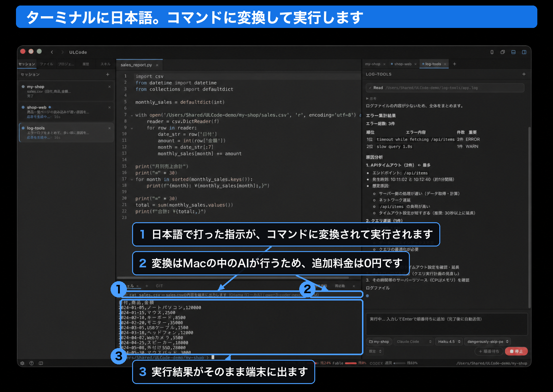Screen dimensions: 553x392
Task: Click the plus icon in the LOG-TOOLS header
Action: click(x=524, y=74)
